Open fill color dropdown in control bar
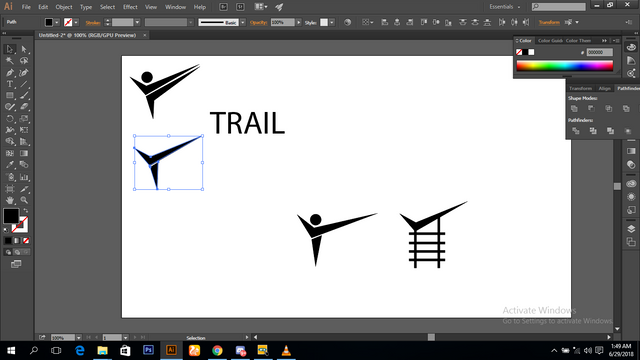640x360 pixels. 57,22
